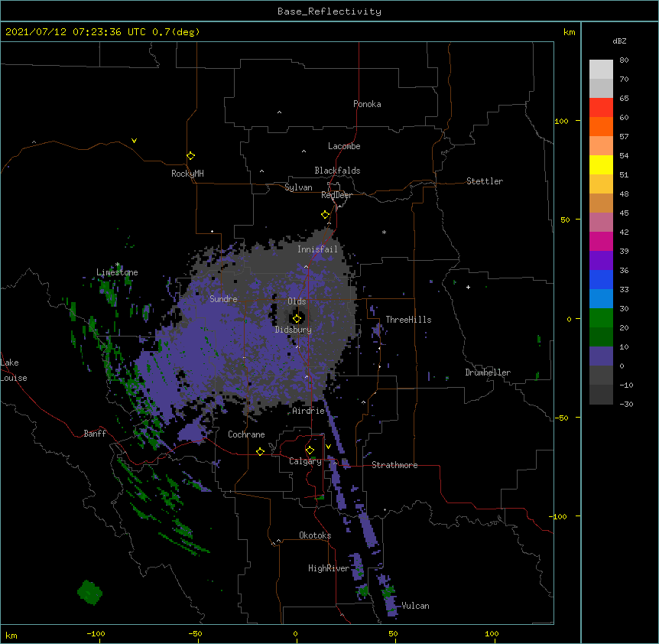Click the Cochrane city label

click(246, 434)
